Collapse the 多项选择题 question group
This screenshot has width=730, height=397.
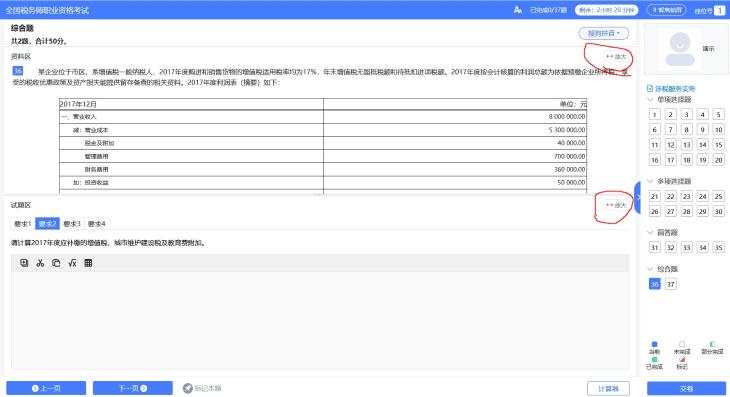click(650, 181)
